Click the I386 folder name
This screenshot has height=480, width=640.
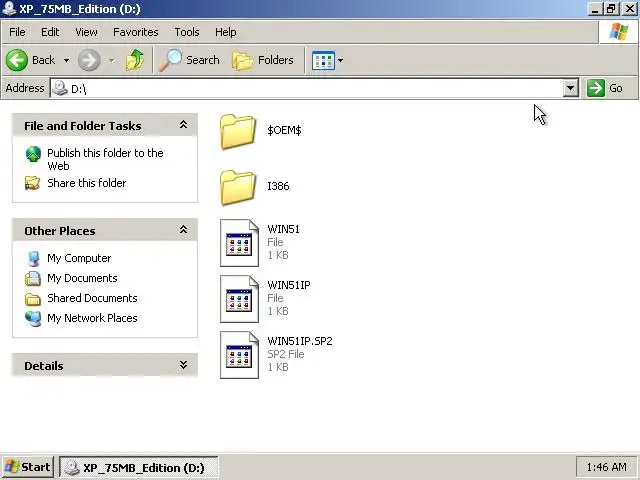pyautogui.click(x=278, y=187)
